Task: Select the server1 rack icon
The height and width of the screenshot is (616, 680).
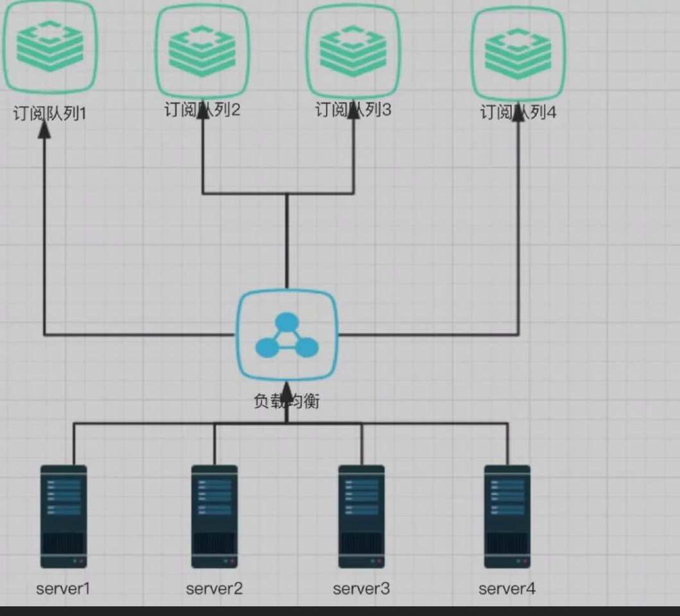Action: coord(64,517)
